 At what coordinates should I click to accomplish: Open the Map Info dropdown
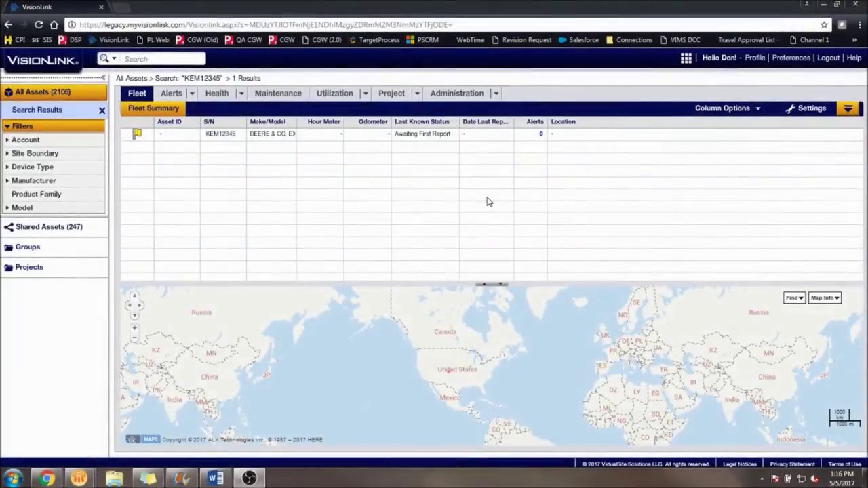[x=825, y=298]
